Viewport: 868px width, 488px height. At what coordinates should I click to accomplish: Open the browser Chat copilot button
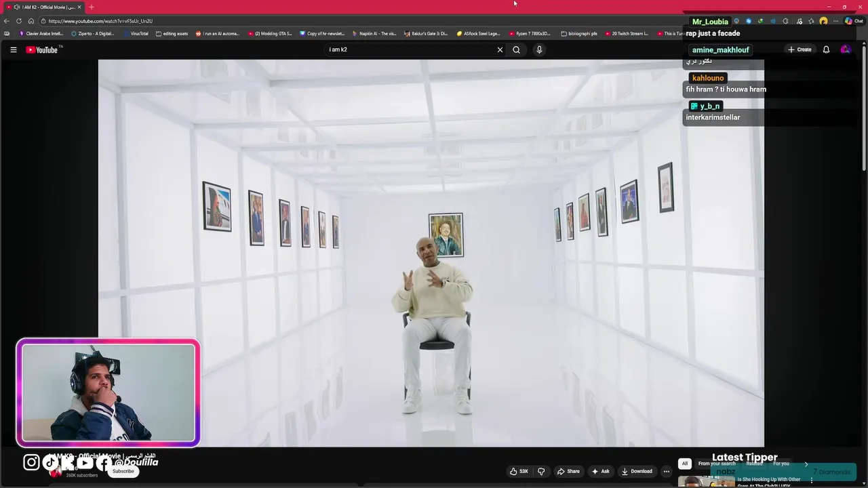[x=853, y=21]
